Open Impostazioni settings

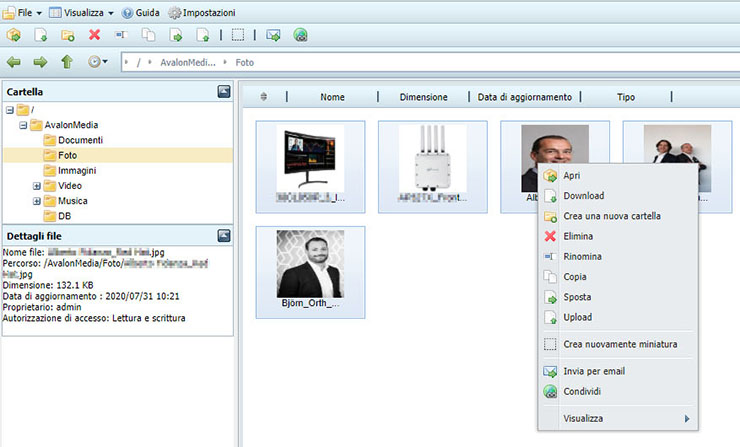pyautogui.click(x=202, y=13)
